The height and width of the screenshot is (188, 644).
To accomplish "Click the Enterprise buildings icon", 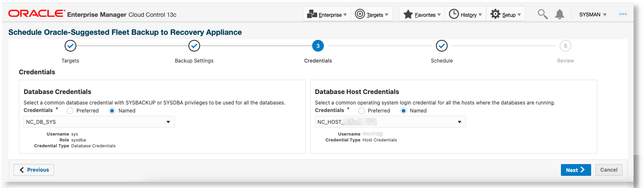I will tap(312, 14).
